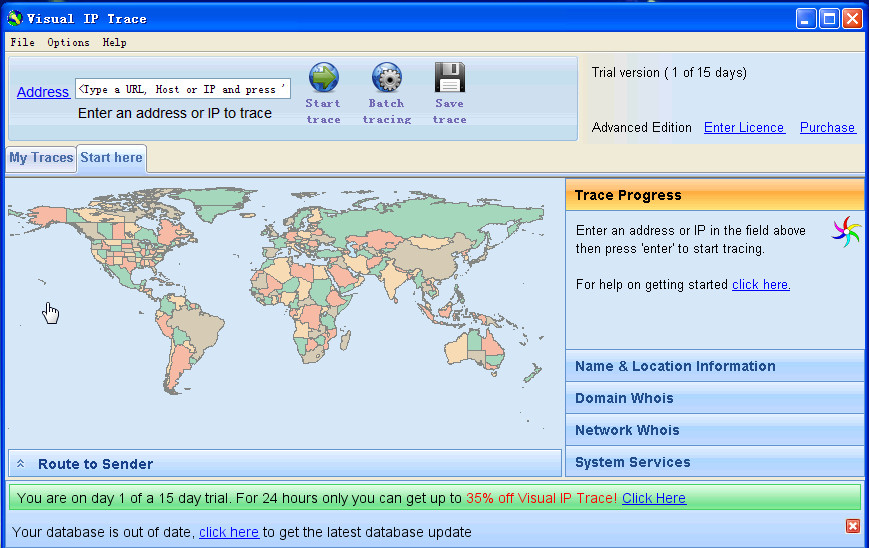Open the Help menu
The width and height of the screenshot is (869, 548).
(x=114, y=42)
